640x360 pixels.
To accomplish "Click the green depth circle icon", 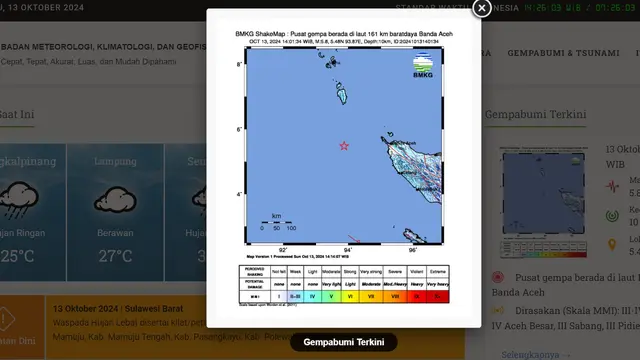I will click(x=612, y=216).
